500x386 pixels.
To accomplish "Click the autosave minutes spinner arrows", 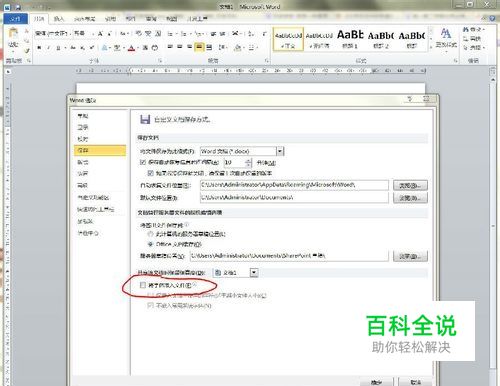I will pos(248,162).
